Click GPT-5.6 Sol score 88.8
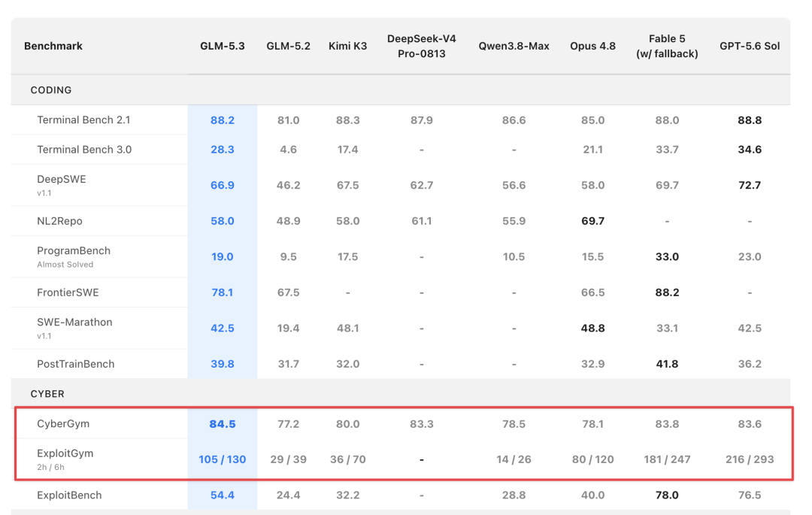 tap(750, 120)
